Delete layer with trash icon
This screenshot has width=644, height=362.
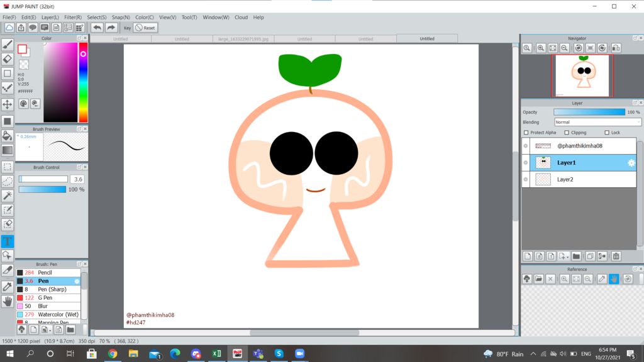pos(616,256)
